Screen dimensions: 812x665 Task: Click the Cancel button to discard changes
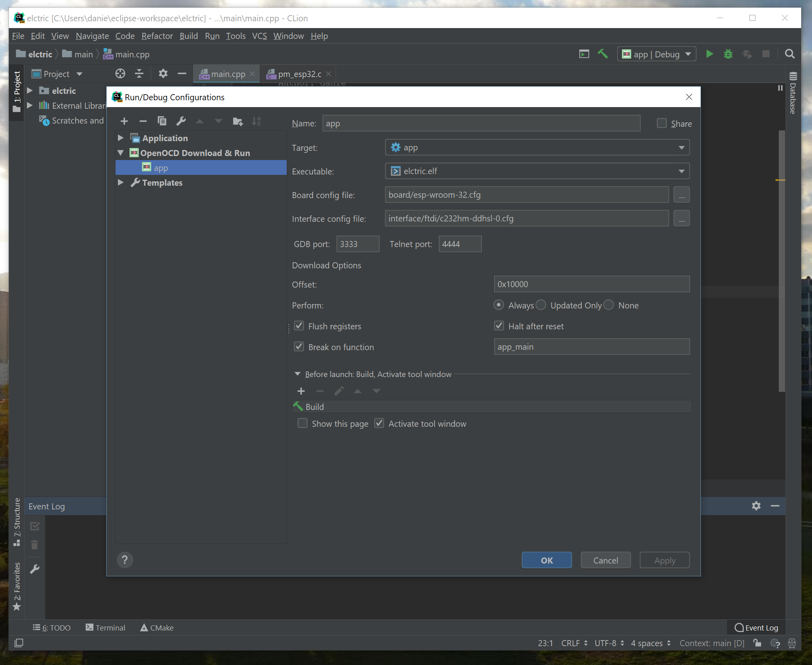coord(605,560)
